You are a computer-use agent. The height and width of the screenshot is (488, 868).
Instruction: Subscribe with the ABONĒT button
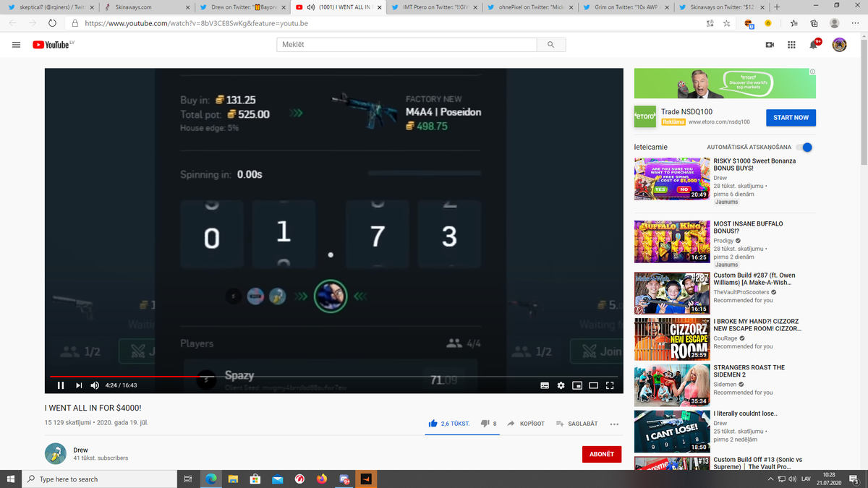click(x=601, y=454)
